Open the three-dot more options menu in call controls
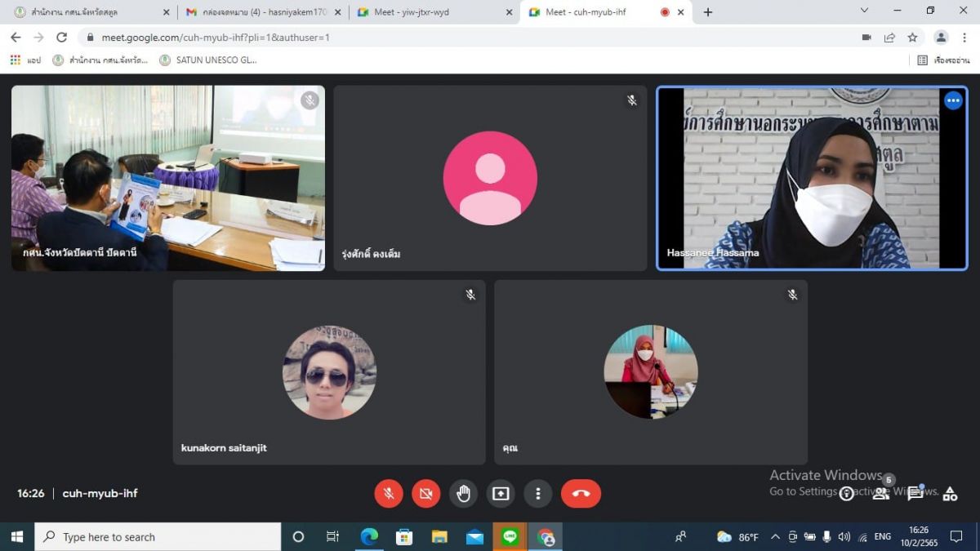This screenshot has height=551, width=980. tap(537, 493)
